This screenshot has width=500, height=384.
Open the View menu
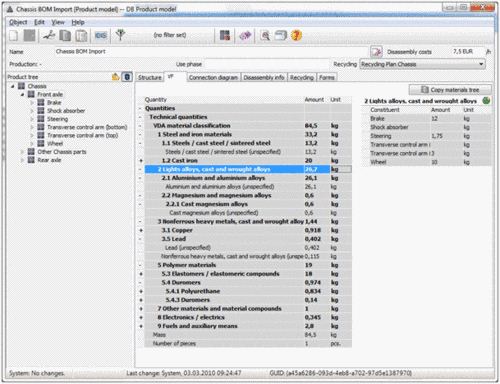(x=58, y=22)
